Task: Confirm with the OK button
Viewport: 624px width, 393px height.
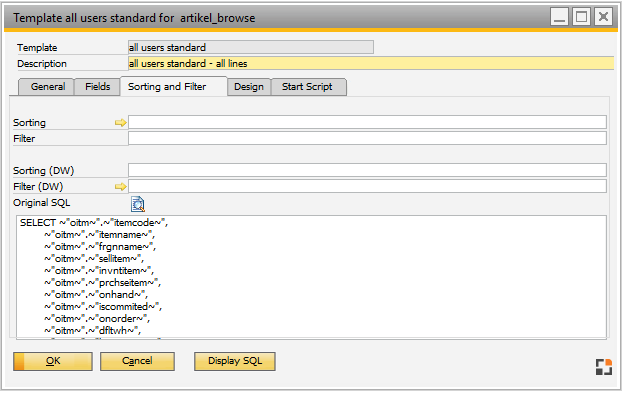Action: 53,361
